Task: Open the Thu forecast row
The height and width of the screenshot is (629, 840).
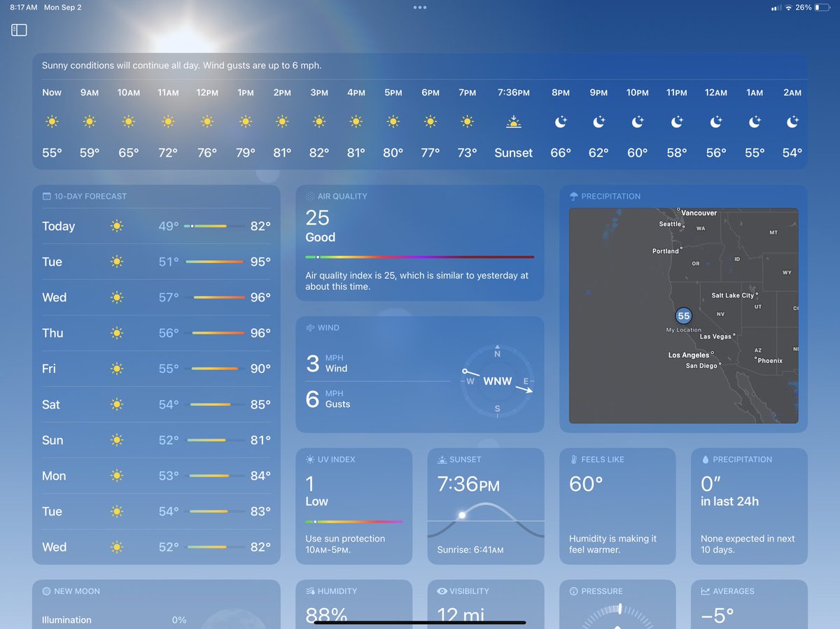Action: click(x=156, y=333)
